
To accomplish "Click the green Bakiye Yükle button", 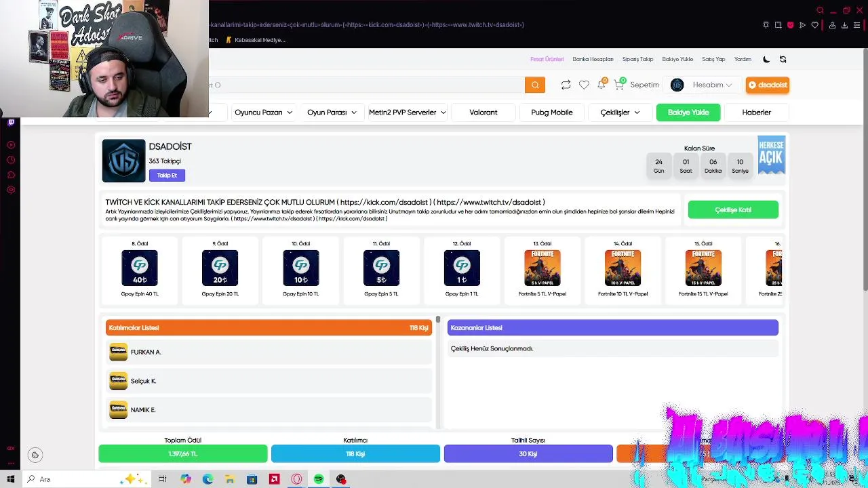I will (x=688, y=113).
